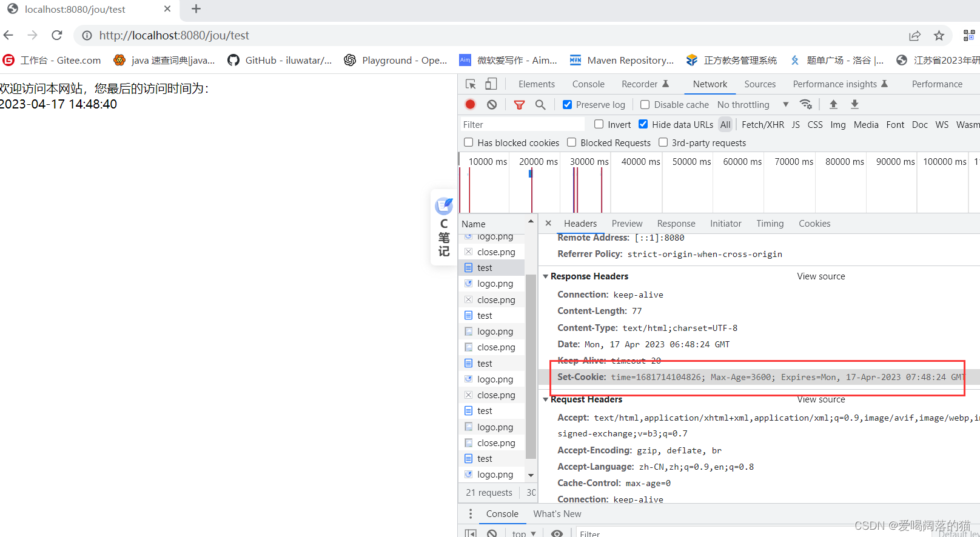Filter requests by Fetch/XHR type
This screenshot has width=980, height=537.
point(763,124)
